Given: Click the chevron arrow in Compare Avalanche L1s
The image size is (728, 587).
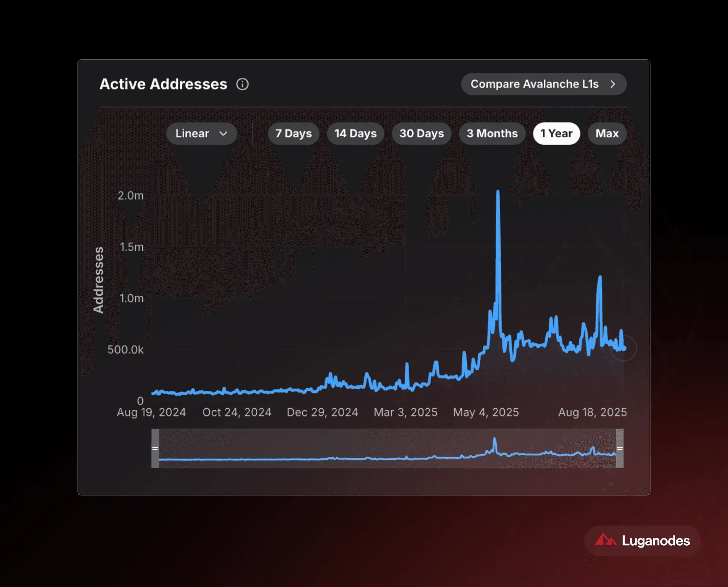Looking at the screenshot, I should pyautogui.click(x=613, y=84).
